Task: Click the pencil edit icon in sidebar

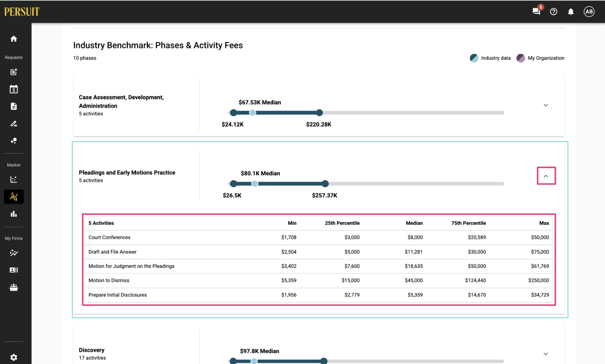Action: (14, 123)
